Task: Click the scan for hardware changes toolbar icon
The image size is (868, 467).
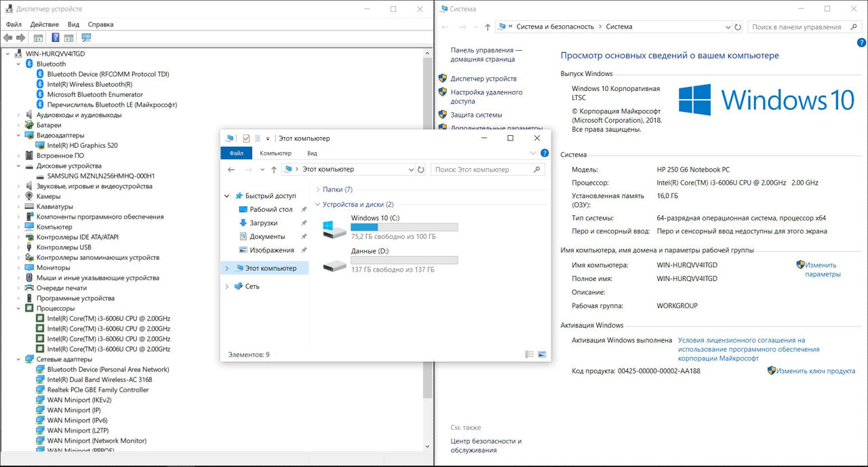Action: tap(86, 37)
